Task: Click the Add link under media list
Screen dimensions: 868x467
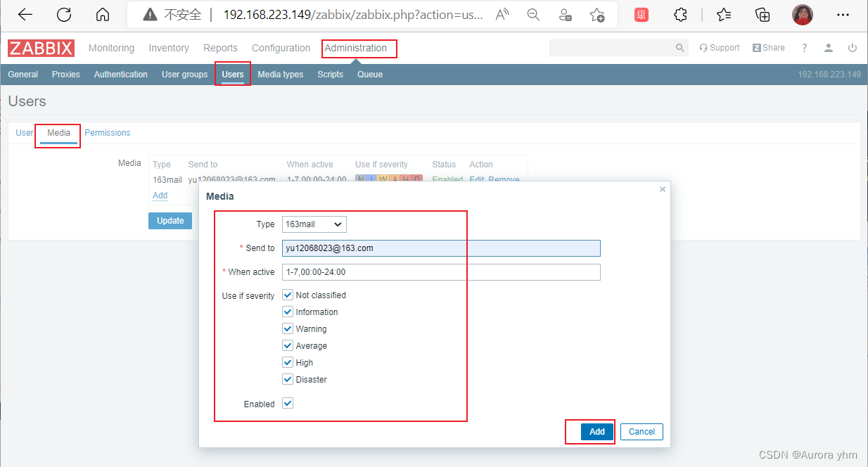Action: (x=160, y=196)
